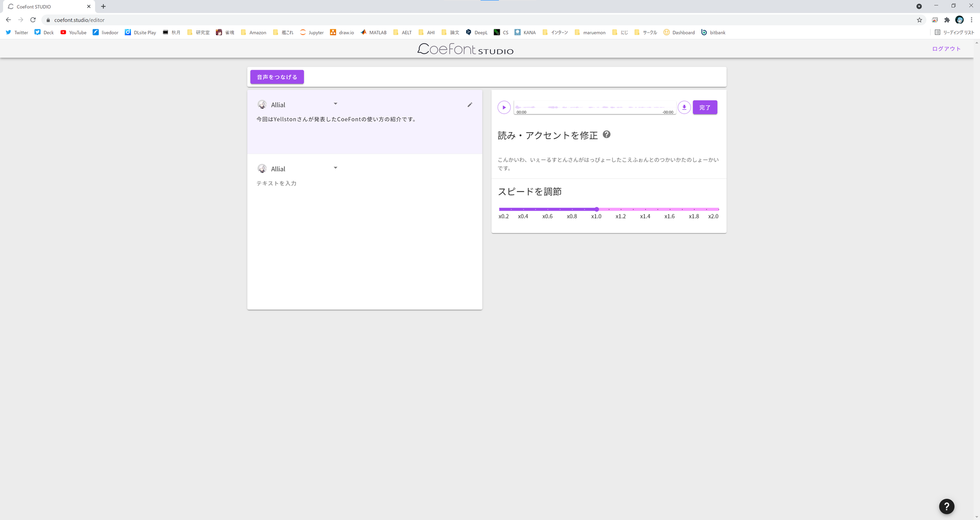Set speed slider to x2.0

point(718,209)
